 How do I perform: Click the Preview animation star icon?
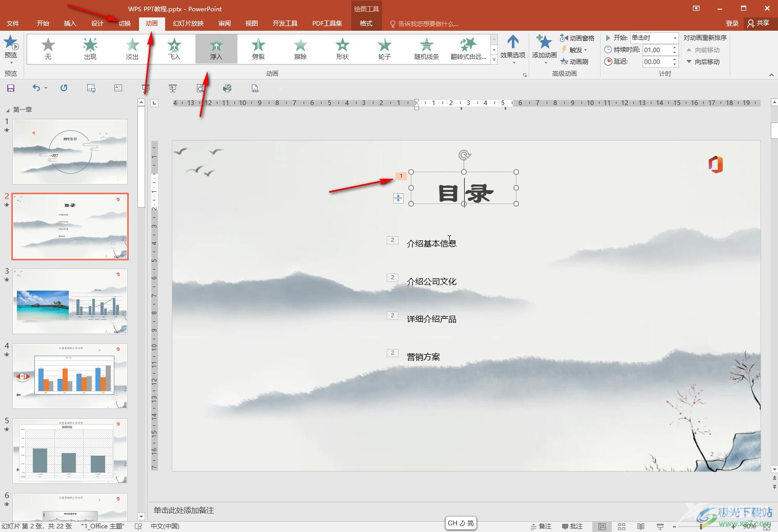tap(11, 43)
